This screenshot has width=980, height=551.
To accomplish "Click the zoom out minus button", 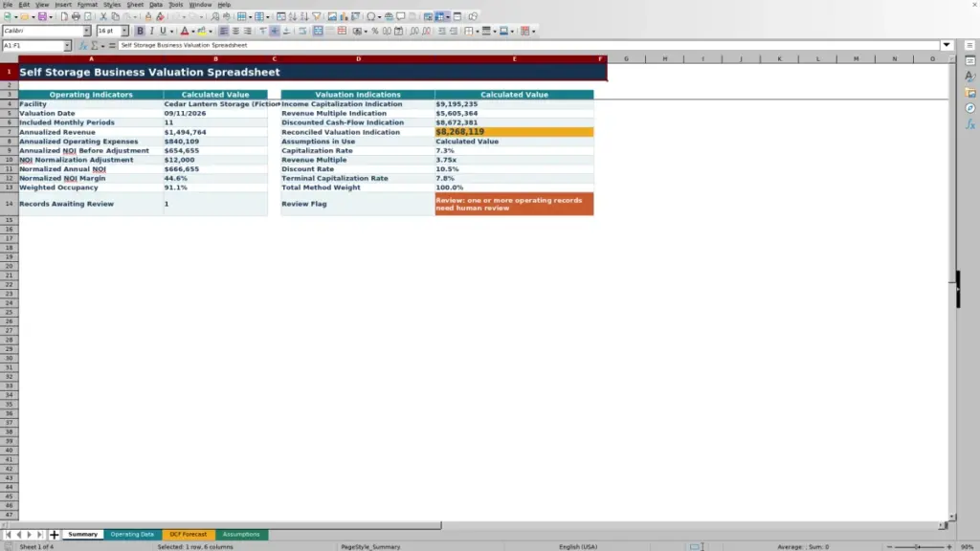I will pyautogui.click(x=889, y=547).
